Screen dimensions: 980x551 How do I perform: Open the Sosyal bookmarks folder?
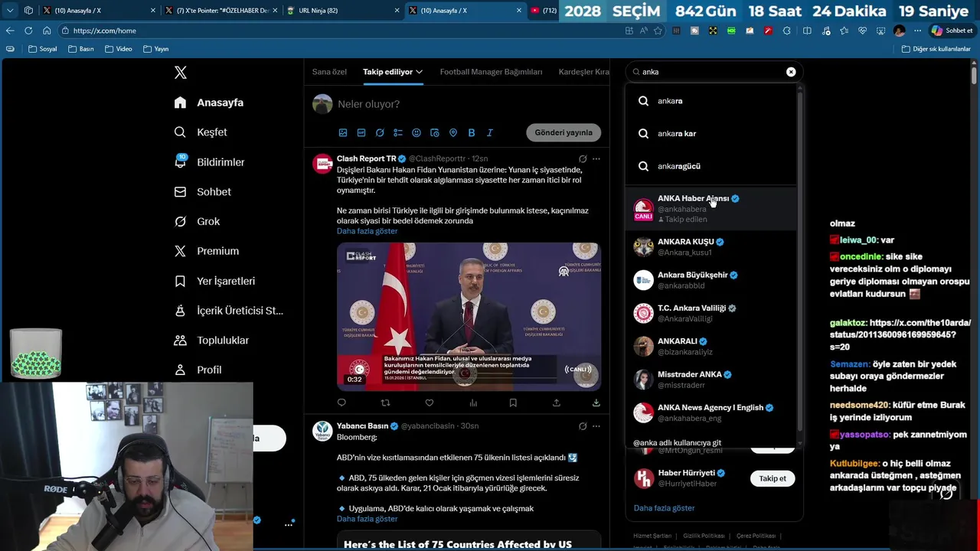click(x=43, y=49)
